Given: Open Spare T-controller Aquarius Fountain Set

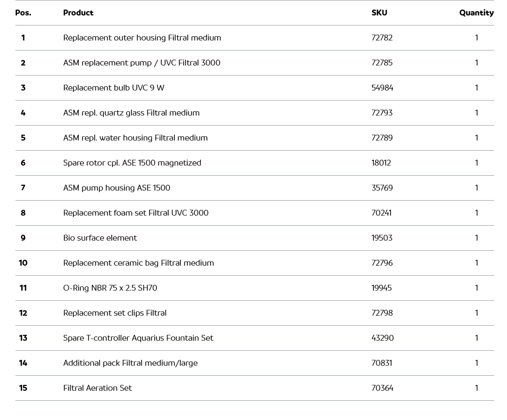Looking at the screenshot, I should 138,338.
